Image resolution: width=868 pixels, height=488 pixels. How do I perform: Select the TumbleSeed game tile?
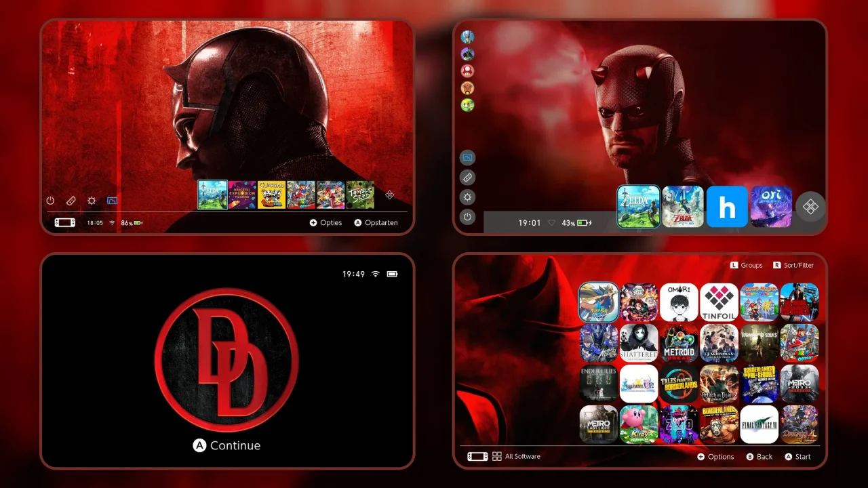pyautogui.click(x=360, y=195)
